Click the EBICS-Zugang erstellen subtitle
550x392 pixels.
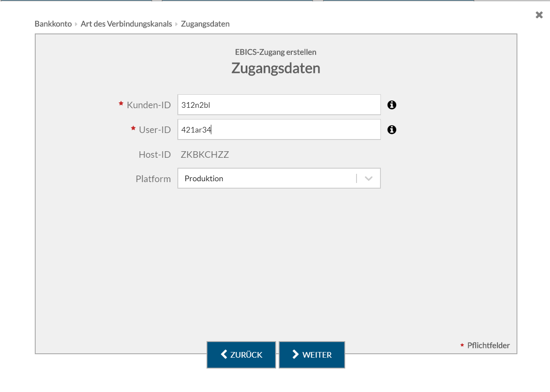(x=276, y=52)
